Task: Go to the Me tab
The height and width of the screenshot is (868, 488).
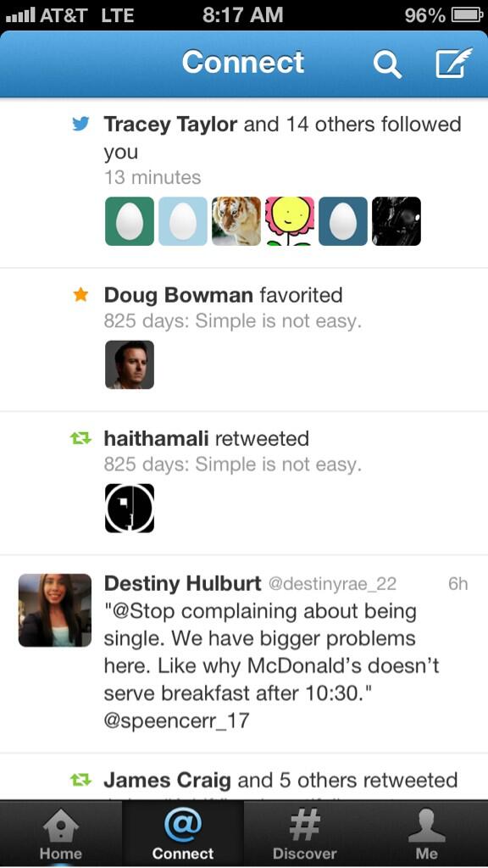Action: tap(427, 834)
